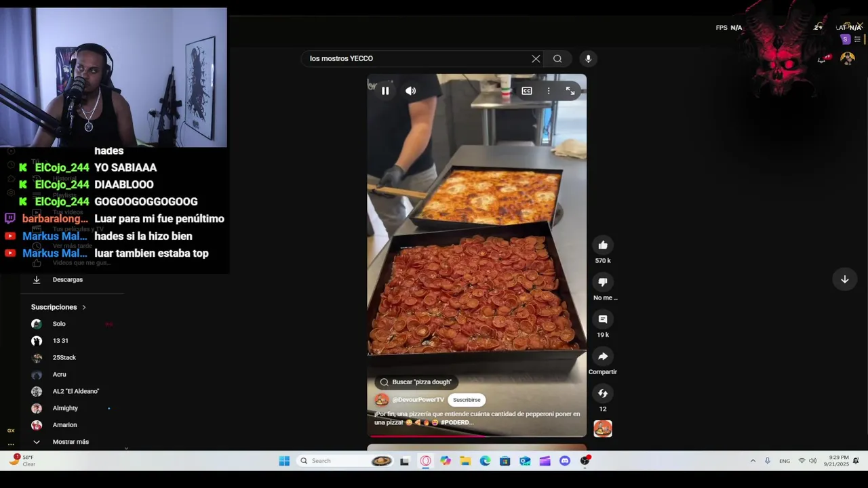This screenshot has height=488, width=868.
Task: Open the sound source thumbnail of Short
Action: pos(603,428)
